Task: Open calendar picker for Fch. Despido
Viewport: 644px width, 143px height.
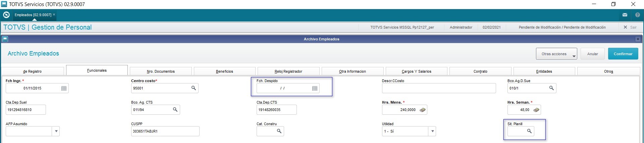Action: point(315,88)
